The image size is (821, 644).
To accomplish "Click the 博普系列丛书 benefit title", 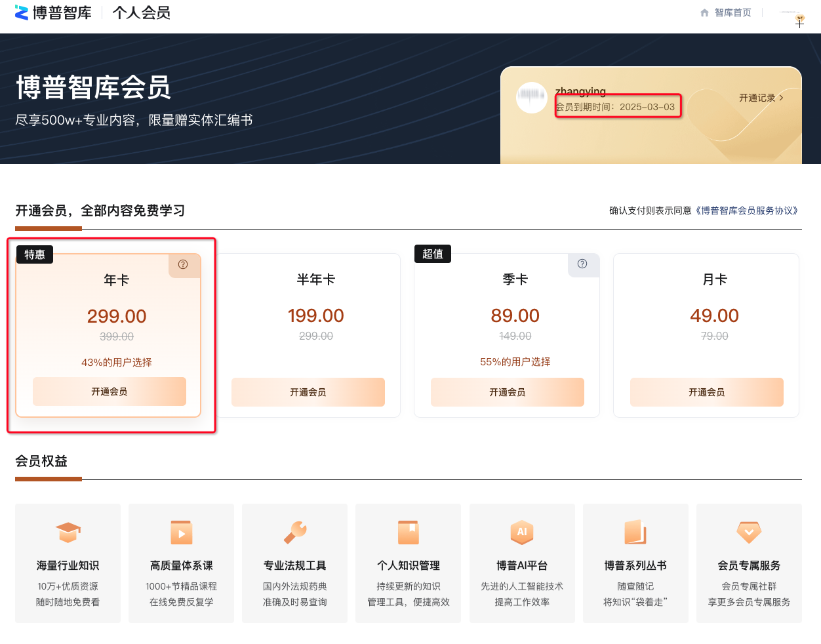I will click(635, 565).
